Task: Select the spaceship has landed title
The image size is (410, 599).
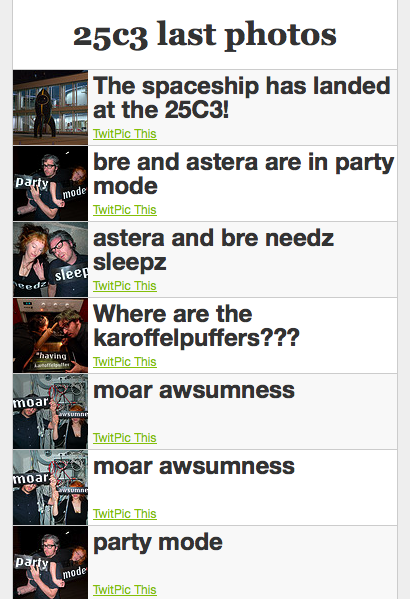Action: pos(242,98)
